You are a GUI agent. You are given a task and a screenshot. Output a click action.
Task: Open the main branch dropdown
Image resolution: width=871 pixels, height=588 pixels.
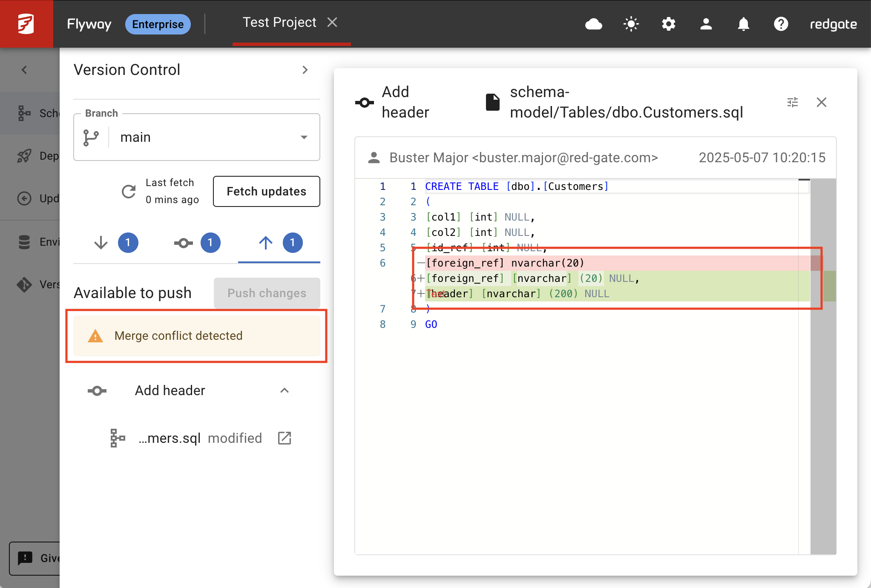coord(197,137)
